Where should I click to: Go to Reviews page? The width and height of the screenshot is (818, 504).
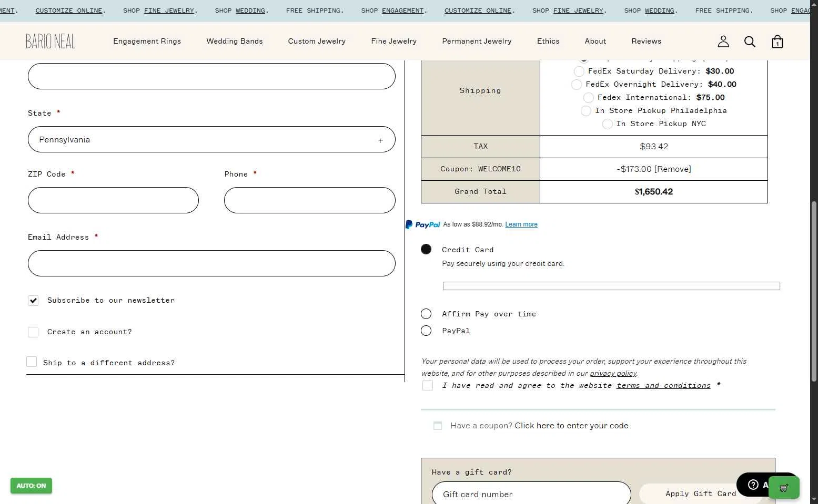tap(646, 41)
